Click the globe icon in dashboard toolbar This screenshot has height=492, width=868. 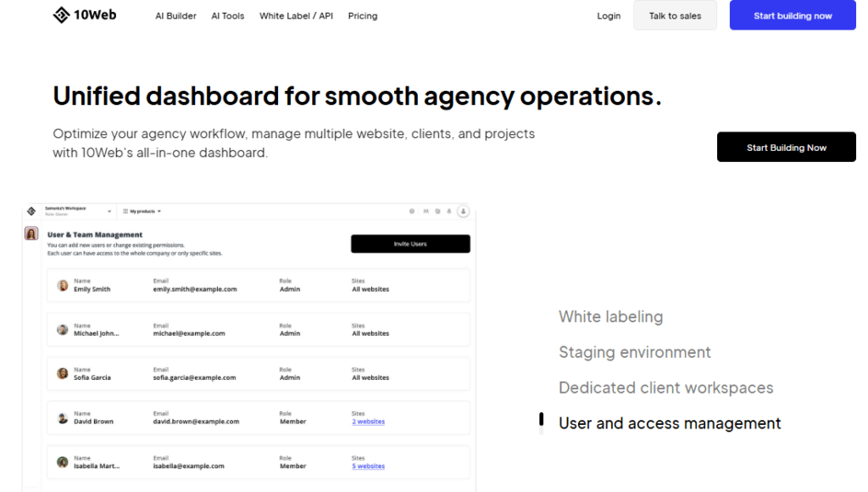pyautogui.click(x=437, y=211)
